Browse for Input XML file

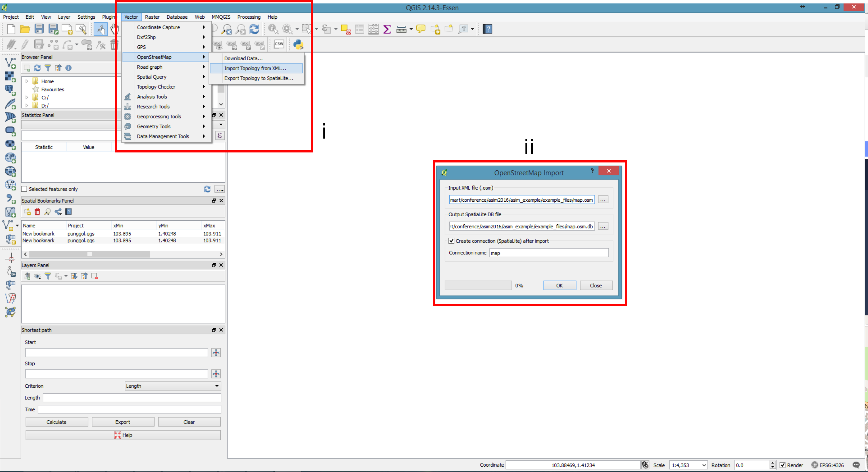pos(603,200)
